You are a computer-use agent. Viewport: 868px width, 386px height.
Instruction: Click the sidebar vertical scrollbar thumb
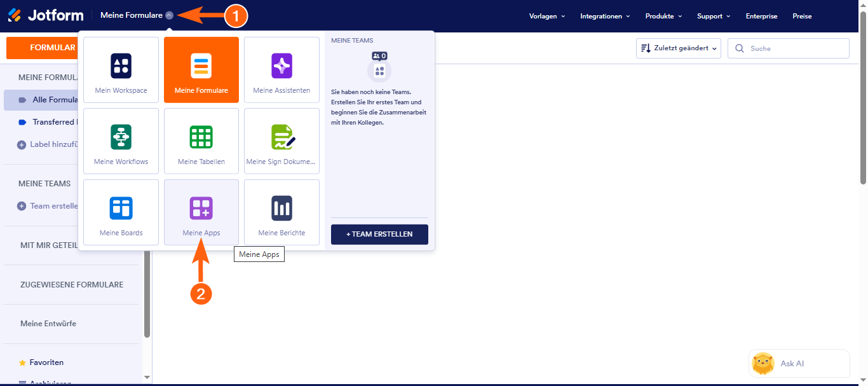click(147, 294)
